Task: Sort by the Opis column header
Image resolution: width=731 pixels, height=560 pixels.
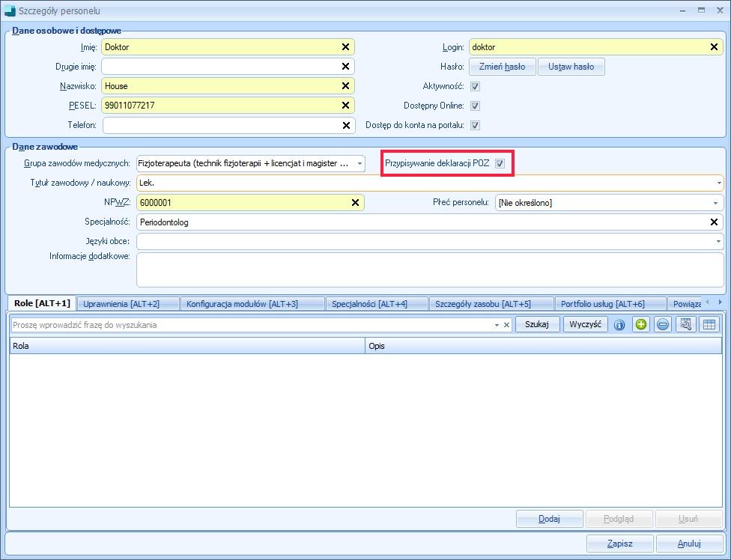Action: (543, 346)
